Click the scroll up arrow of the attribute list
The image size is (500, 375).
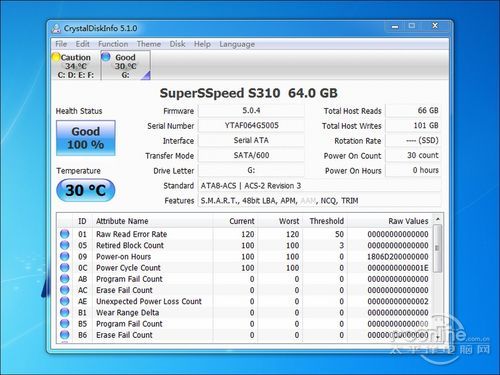click(x=438, y=219)
